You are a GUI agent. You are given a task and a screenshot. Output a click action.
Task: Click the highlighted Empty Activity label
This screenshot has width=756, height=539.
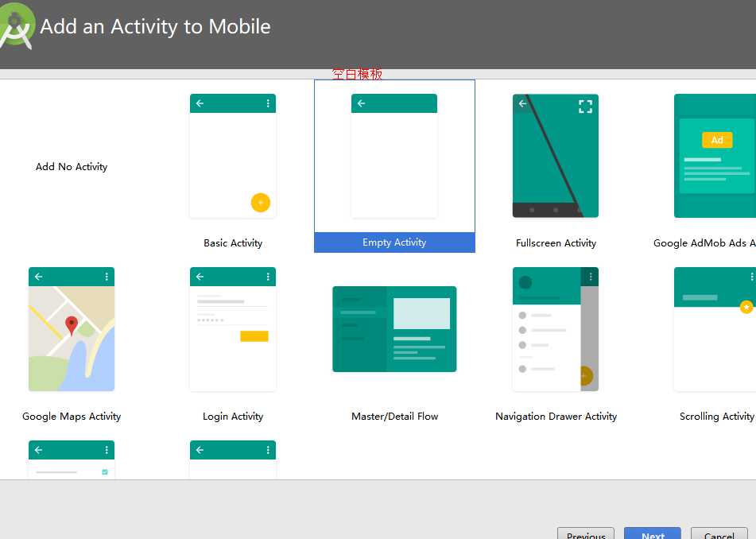coord(394,242)
